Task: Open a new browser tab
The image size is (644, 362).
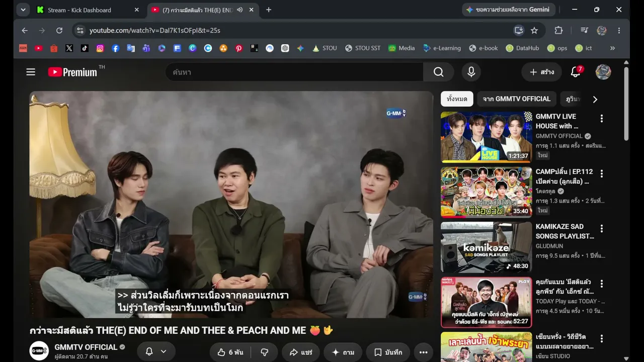Action: (269, 10)
